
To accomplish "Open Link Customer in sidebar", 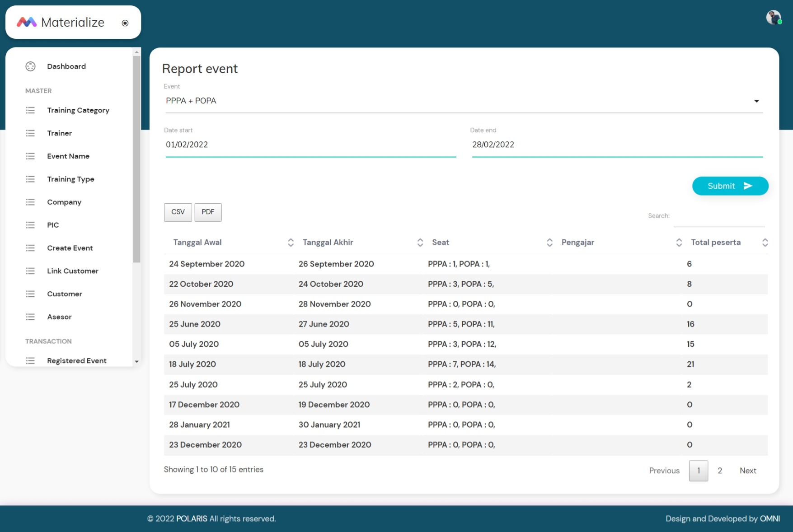I will click(73, 271).
